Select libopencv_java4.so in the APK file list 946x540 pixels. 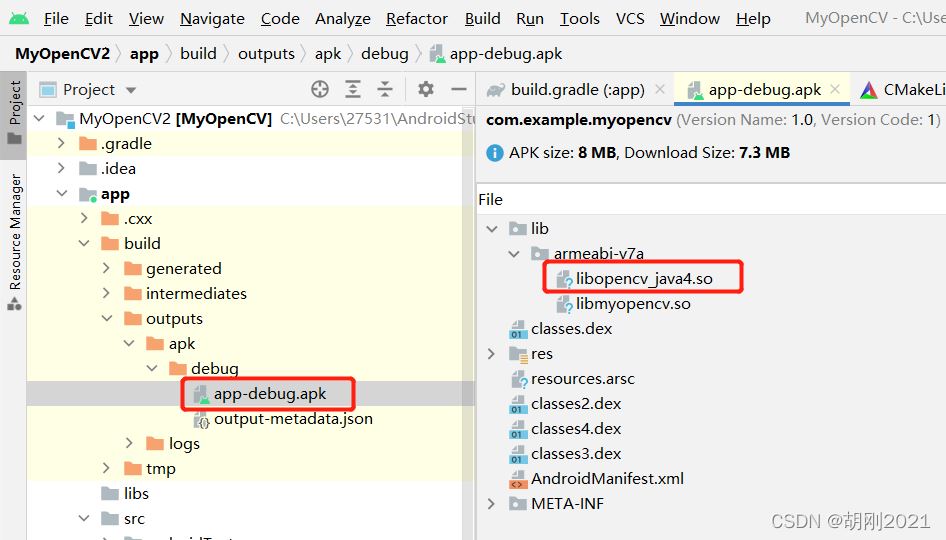tap(644, 278)
